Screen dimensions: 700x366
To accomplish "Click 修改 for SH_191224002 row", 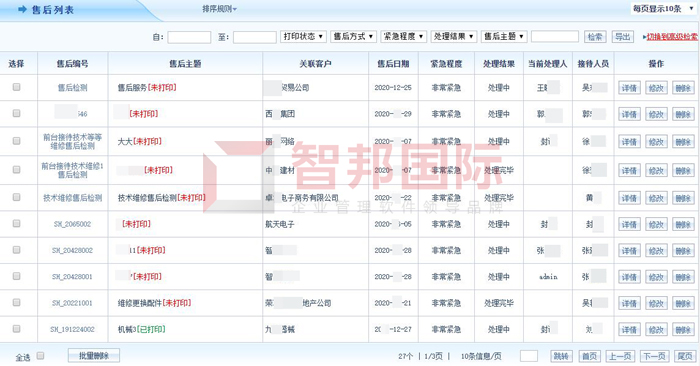I will coord(656,330).
